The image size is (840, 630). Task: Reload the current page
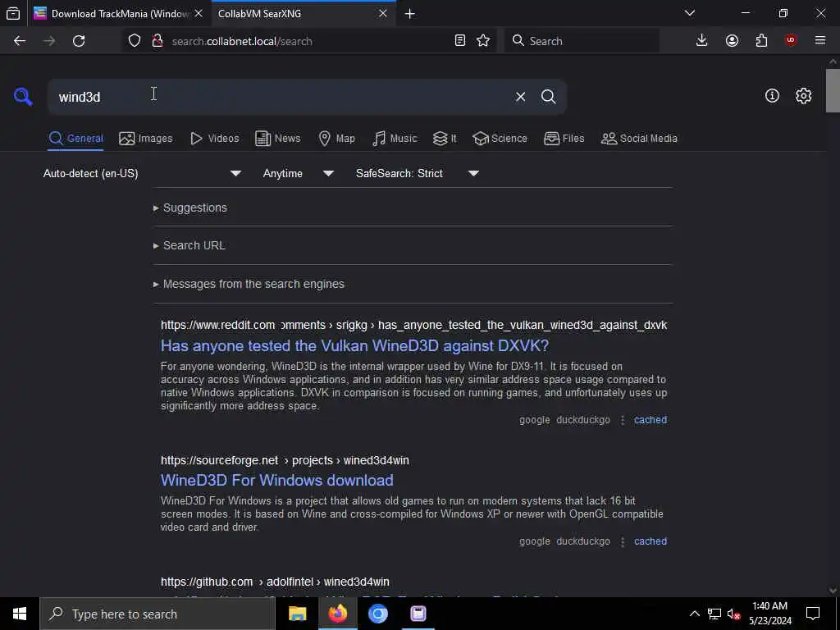(79, 41)
